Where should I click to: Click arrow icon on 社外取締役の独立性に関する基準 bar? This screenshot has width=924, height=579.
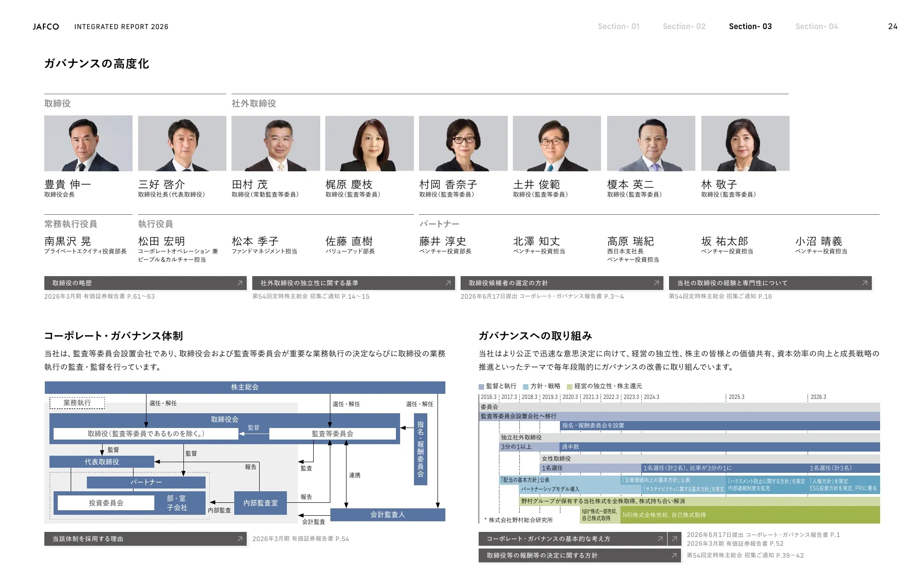[x=448, y=283]
